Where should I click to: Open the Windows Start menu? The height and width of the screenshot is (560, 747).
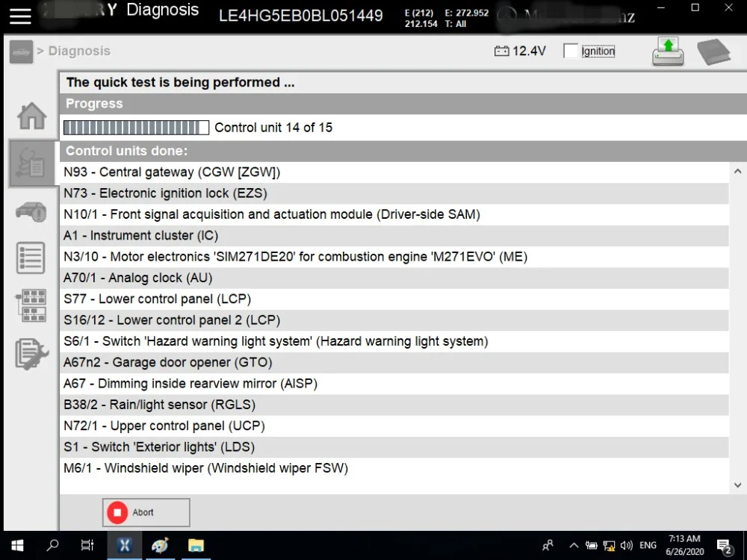[x=18, y=545]
